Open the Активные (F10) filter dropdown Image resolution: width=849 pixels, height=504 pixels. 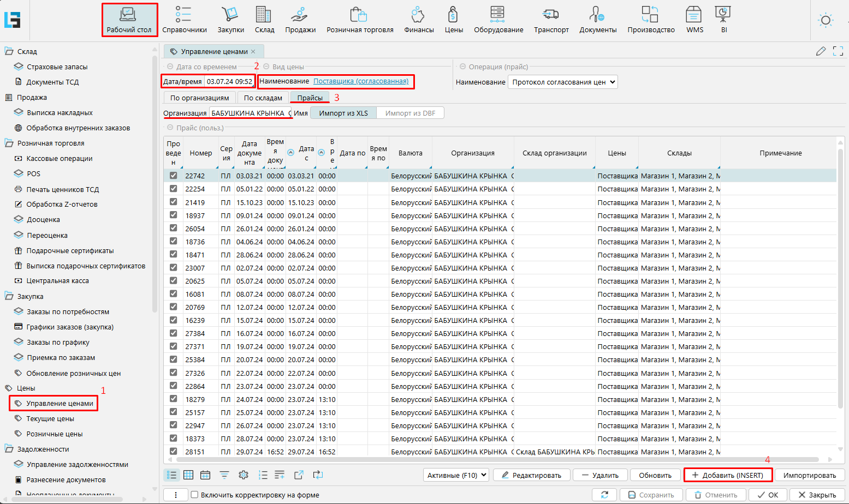pyautogui.click(x=456, y=475)
